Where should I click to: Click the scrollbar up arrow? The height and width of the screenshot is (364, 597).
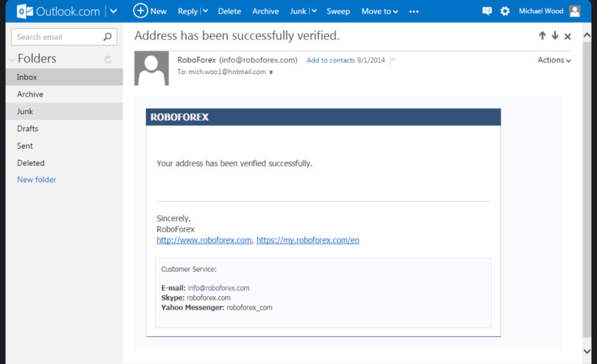(587, 35)
